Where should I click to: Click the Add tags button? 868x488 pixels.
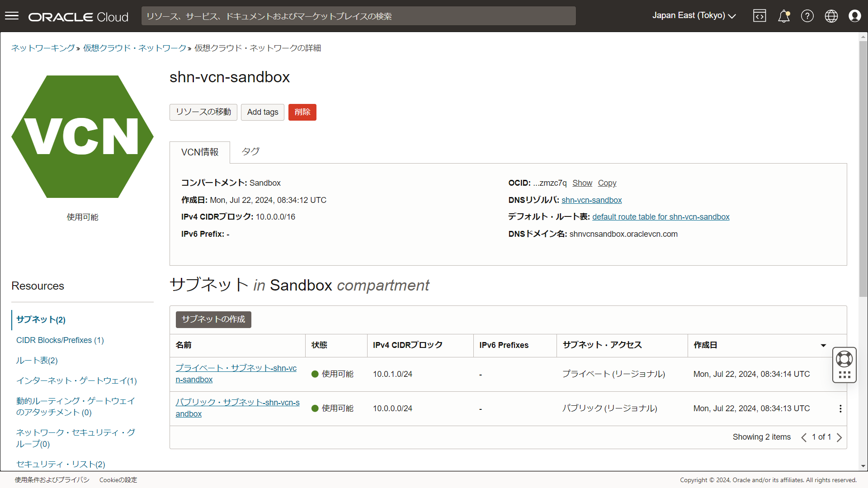tap(263, 112)
